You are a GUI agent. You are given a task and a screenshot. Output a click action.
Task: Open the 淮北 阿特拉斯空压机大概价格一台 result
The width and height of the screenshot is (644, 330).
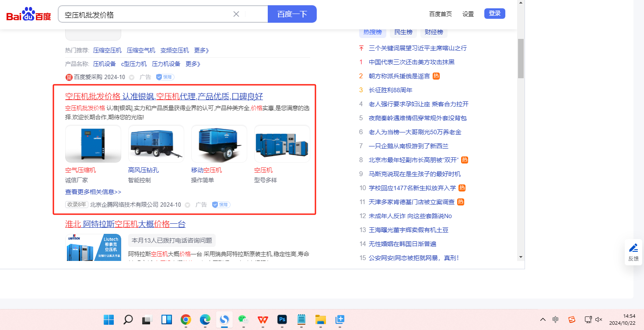[x=125, y=224]
